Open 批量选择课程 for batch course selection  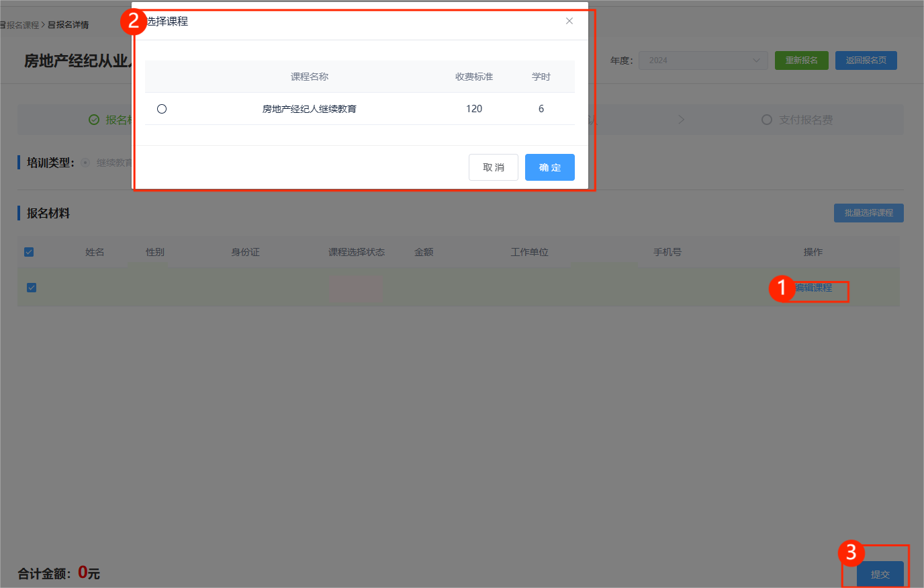pos(868,213)
